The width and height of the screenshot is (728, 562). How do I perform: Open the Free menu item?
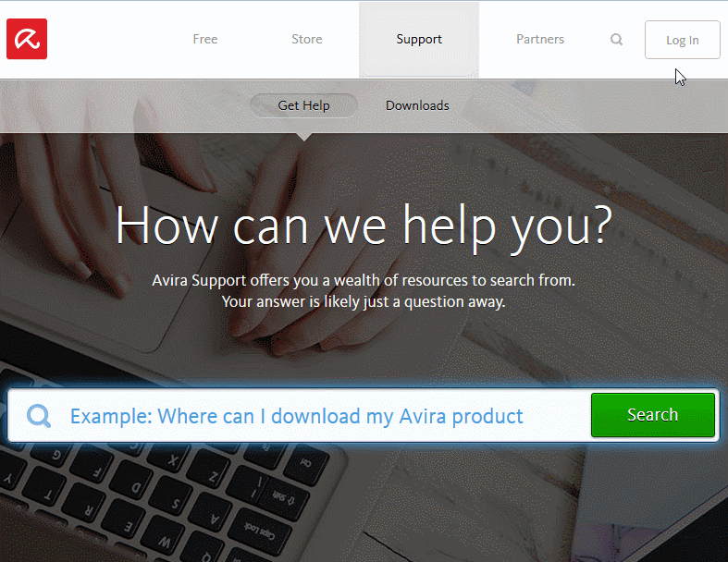click(x=205, y=39)
